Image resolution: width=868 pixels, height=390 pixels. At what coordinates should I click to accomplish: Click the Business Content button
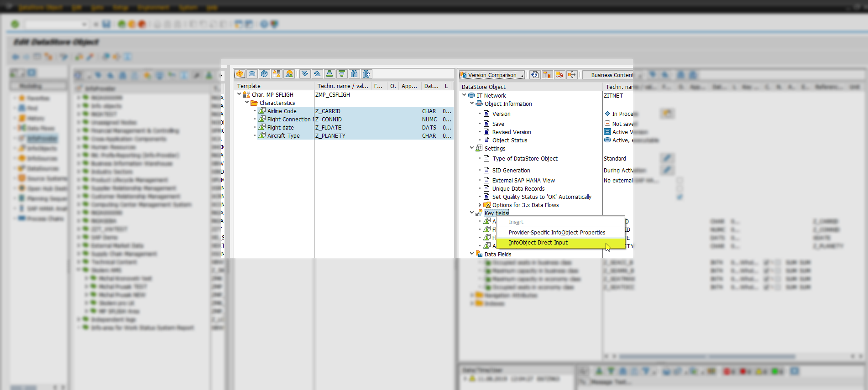611,75
